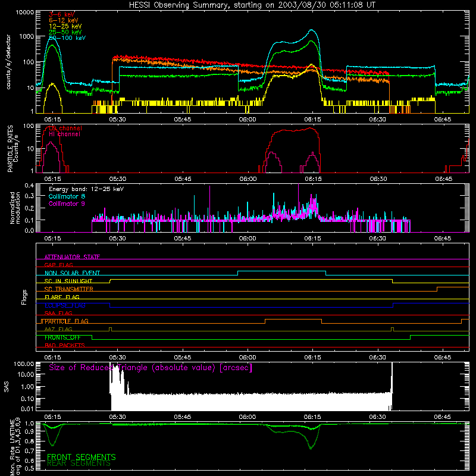
Task: Select the orange 6-12 keV legend entry
Action: [x=63, y=20]
